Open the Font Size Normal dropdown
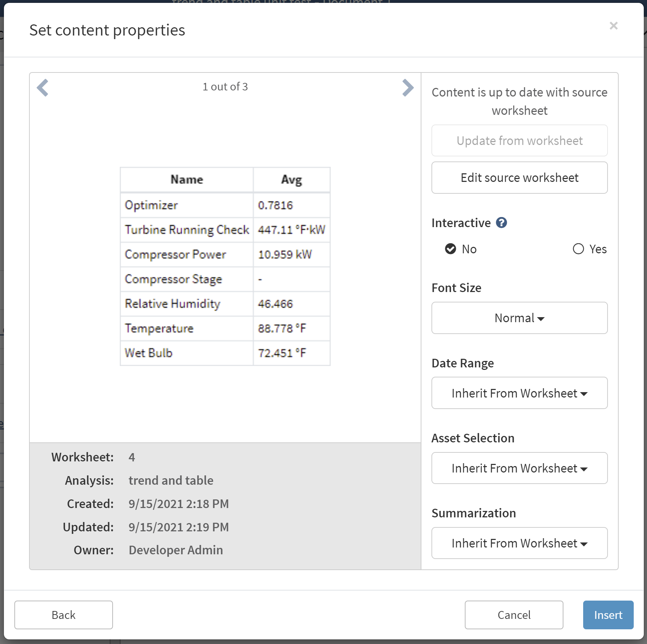647x644 pixels. [519, 318]
